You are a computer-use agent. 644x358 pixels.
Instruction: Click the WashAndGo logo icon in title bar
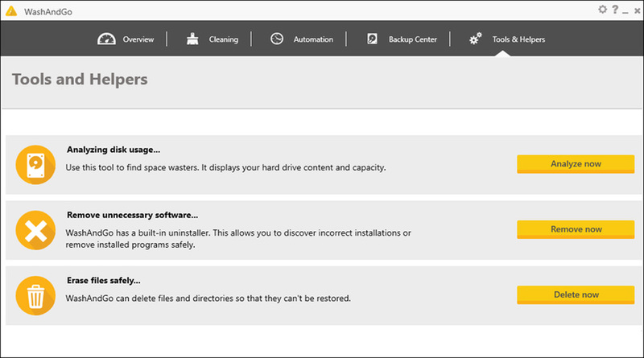click(11, 11)
